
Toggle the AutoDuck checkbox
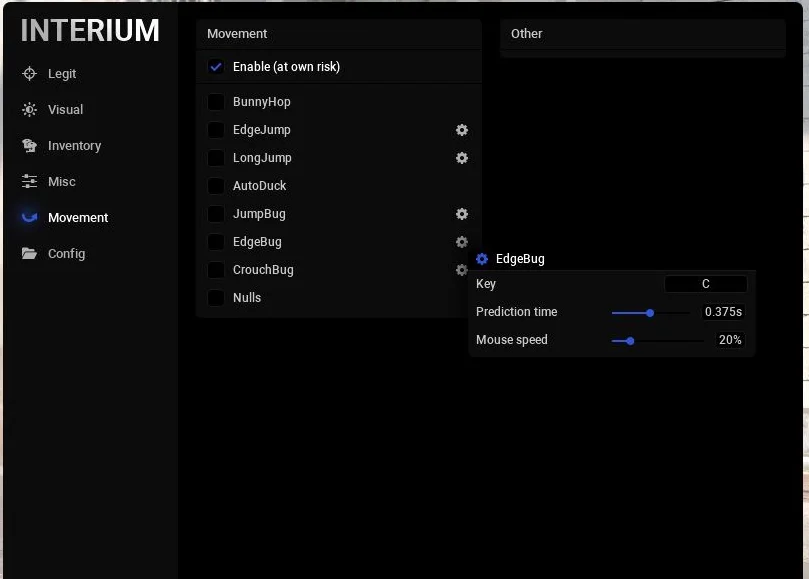(216, 186)
